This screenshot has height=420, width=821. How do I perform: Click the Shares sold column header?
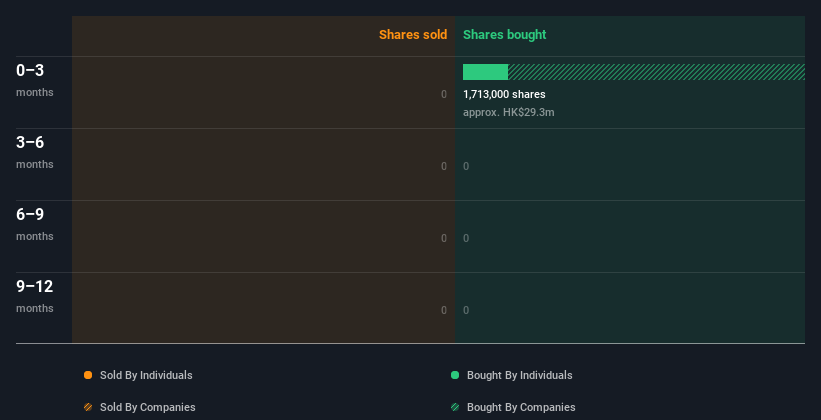click(413, 35)
